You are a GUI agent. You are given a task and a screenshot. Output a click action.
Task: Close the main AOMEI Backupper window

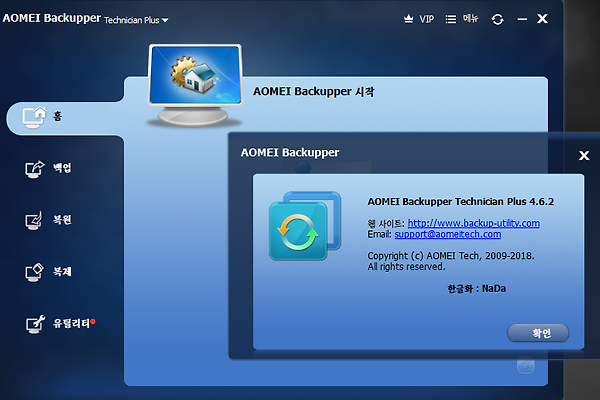[542, 19]
